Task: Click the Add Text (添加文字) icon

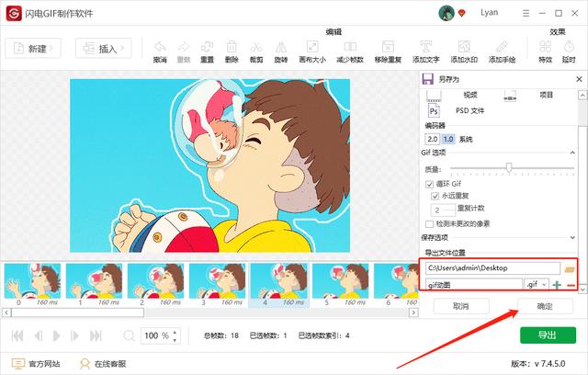Action: tap(425, 49)
